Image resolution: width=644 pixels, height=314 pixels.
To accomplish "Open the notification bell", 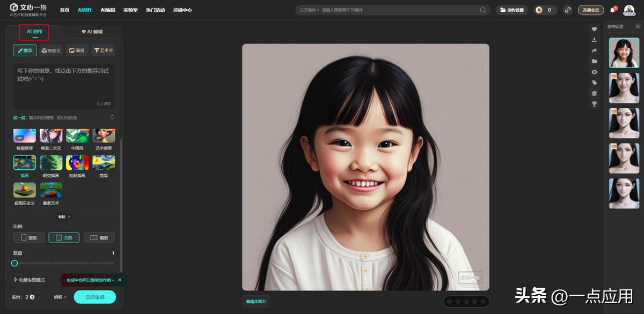I will (x=612, y=10).
